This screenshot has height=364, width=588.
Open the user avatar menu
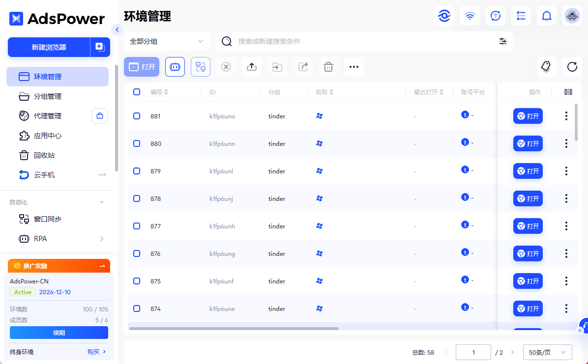[572, 16]
